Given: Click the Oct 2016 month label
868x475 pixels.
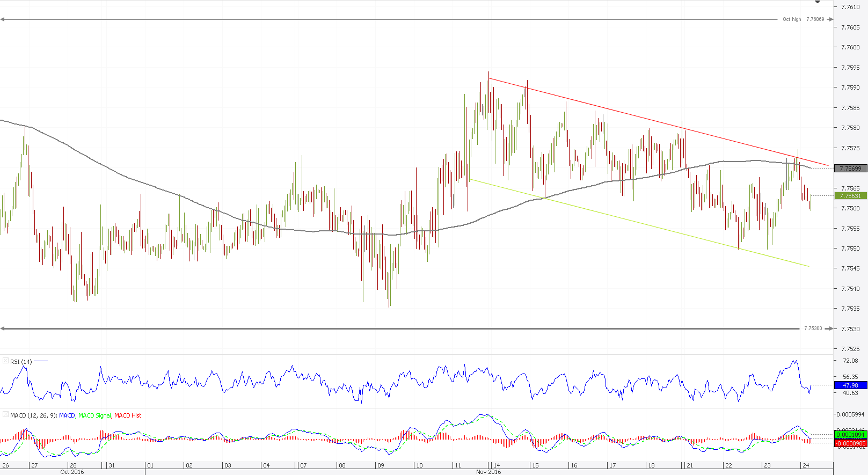Looking at the screenshot, I should coord(72,472).
